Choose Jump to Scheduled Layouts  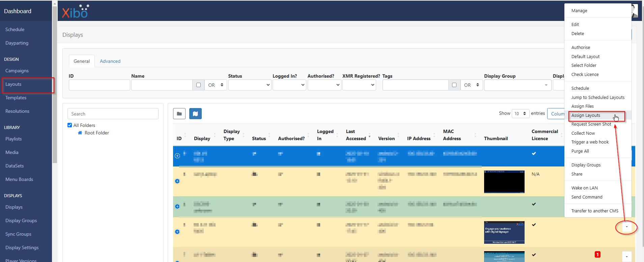point(598,98)
